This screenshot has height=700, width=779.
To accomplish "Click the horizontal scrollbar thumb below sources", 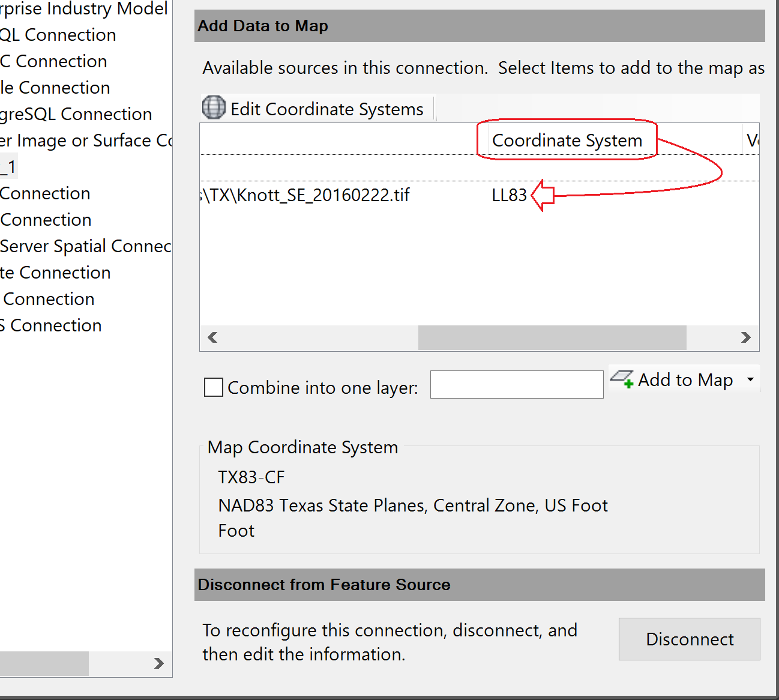I will (x=551, y=337).
